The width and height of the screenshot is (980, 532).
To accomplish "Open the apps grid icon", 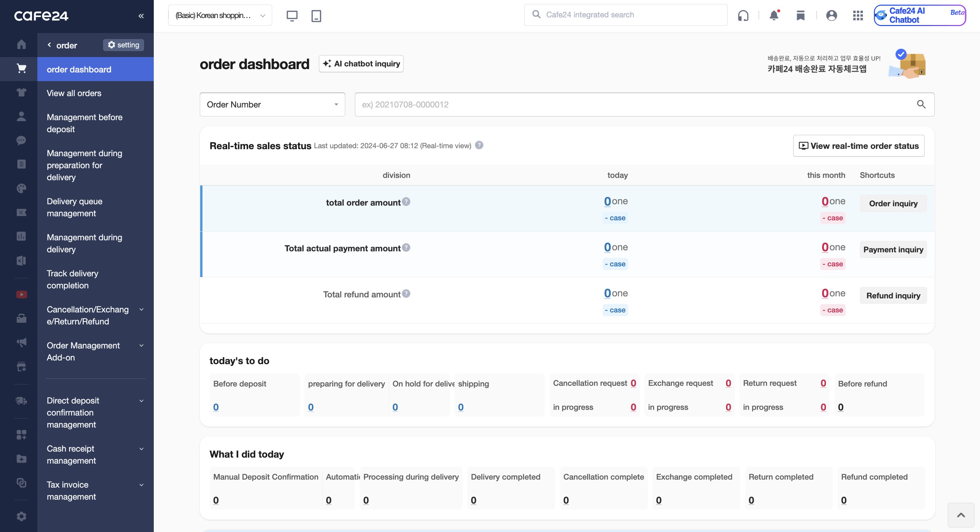I will 858,15.
